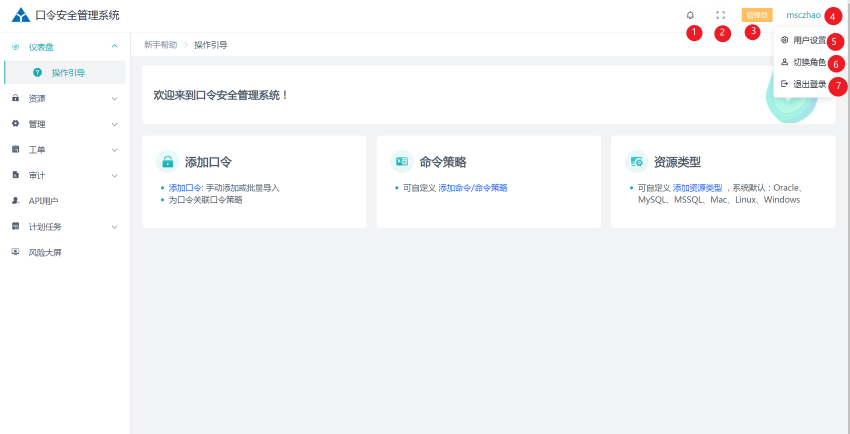Click the 管理员 role badge
Viewport: 850px width, 434px height.
point(757,15)
